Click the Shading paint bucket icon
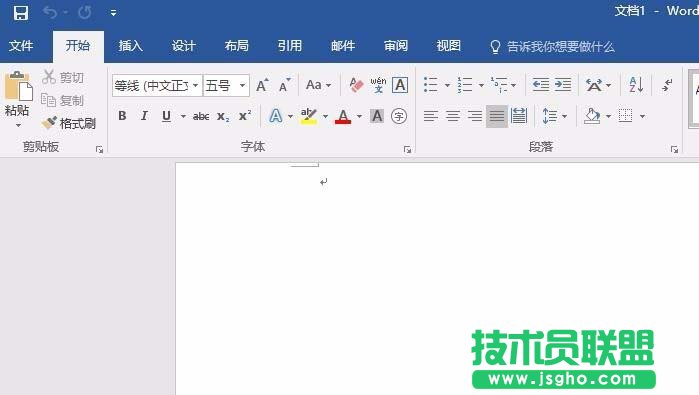 point(592,116)
